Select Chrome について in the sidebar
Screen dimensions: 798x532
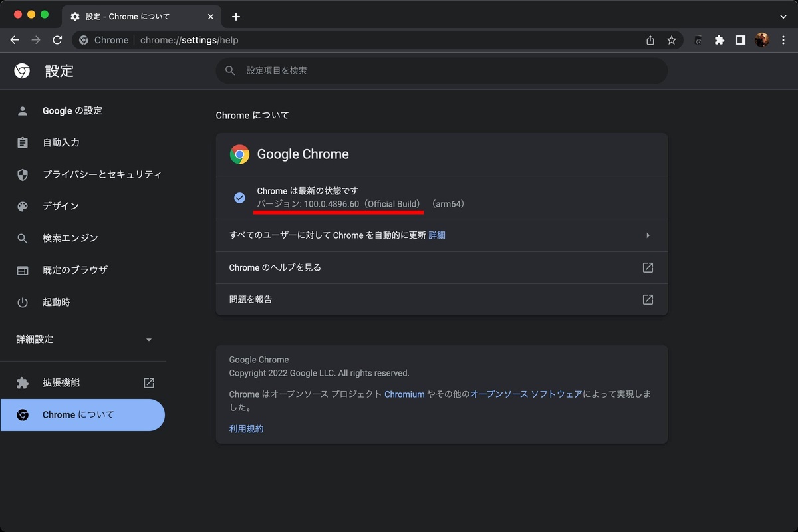(x=82, y=415)
